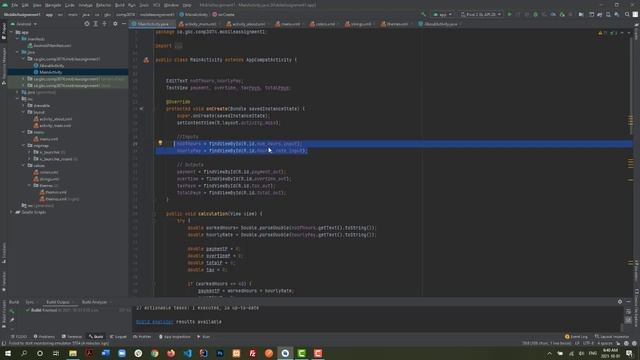
Task: Click the Stop button in run toolbar
Action: coord(571,14)
